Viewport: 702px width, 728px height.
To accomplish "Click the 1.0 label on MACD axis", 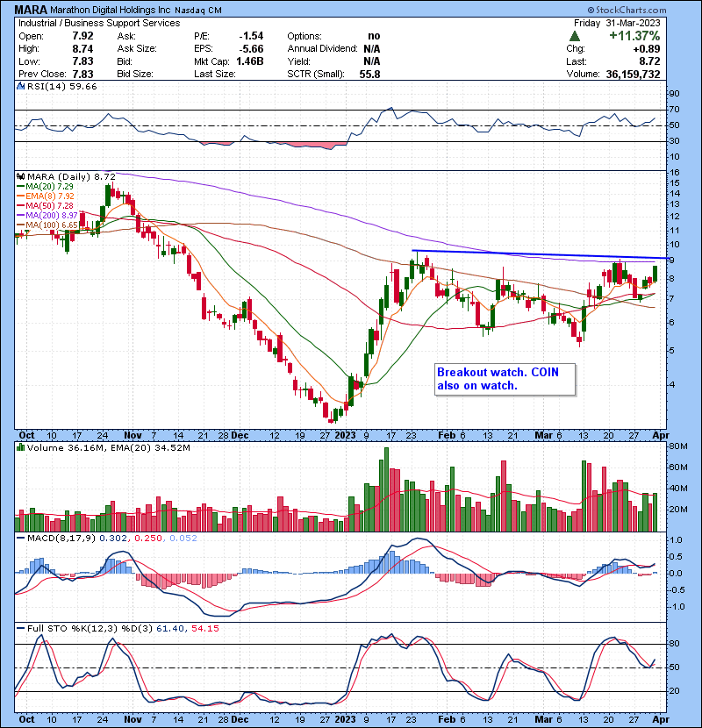I will click(x=677, y=540).
